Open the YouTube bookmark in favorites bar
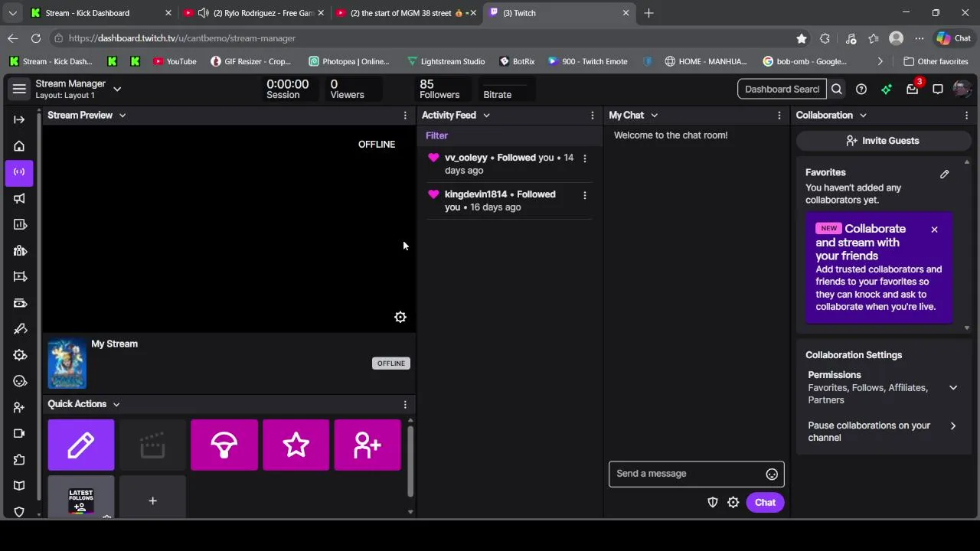 175,61
